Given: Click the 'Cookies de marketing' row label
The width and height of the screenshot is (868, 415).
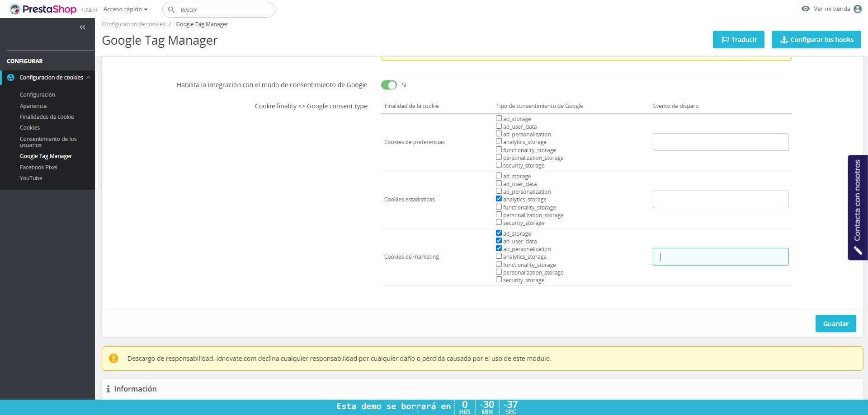Looking at the screenshot, I should coord(412,257).
